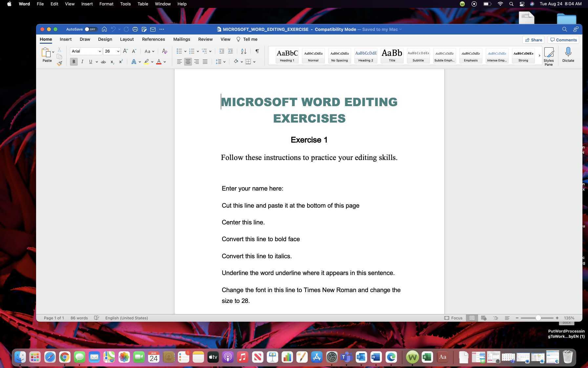
Task: Open the Table menu in menu bar
Action: 143,4
